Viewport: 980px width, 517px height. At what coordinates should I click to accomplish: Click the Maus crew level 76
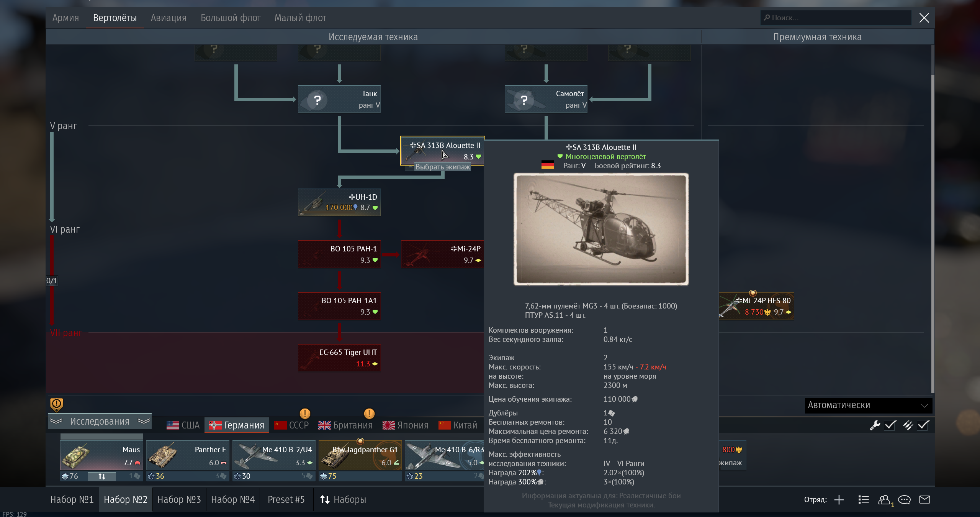[x=70, y=476]
